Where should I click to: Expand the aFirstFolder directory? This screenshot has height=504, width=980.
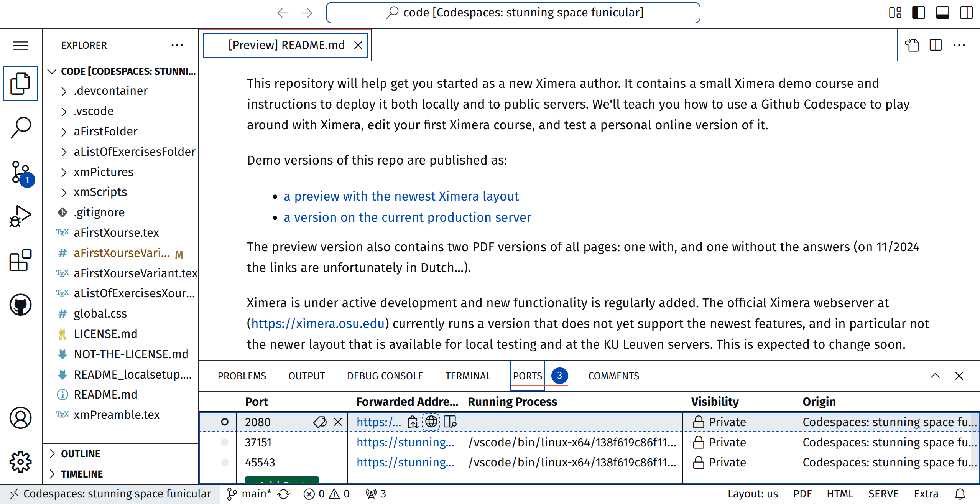[x=105, y=131]
